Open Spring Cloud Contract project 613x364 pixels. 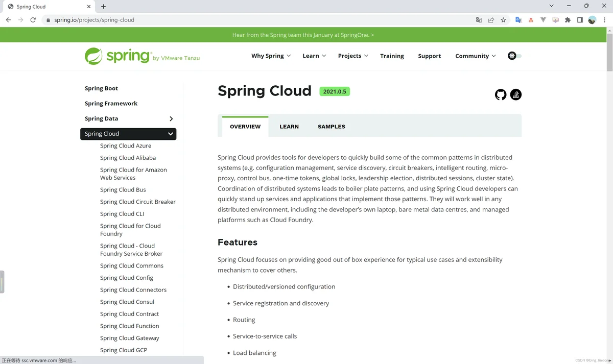coord(129,314)
